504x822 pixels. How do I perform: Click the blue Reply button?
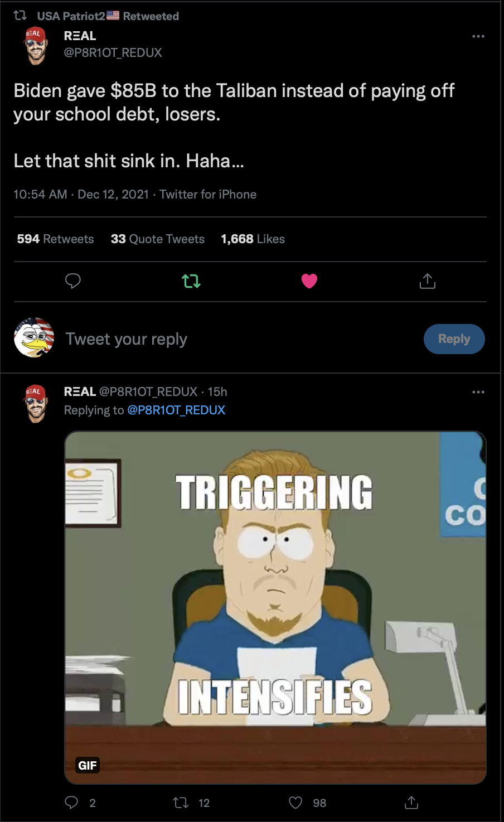tap(454, 339)
